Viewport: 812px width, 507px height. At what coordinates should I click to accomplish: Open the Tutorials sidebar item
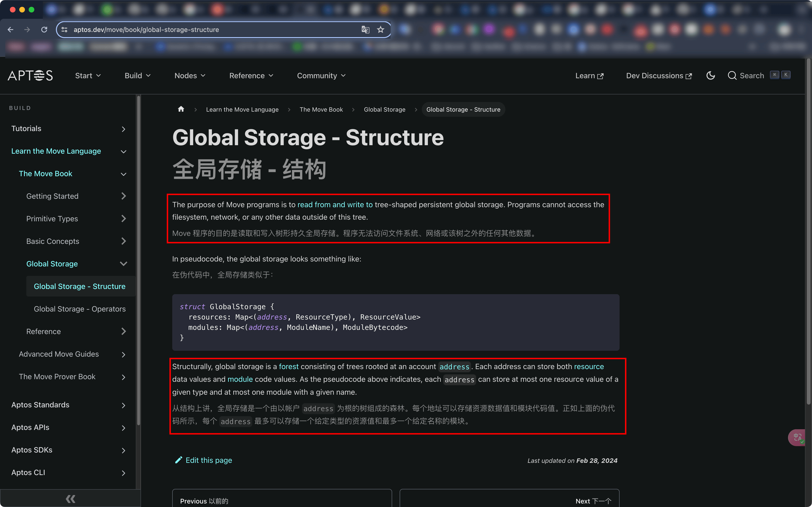coord(26,129)
